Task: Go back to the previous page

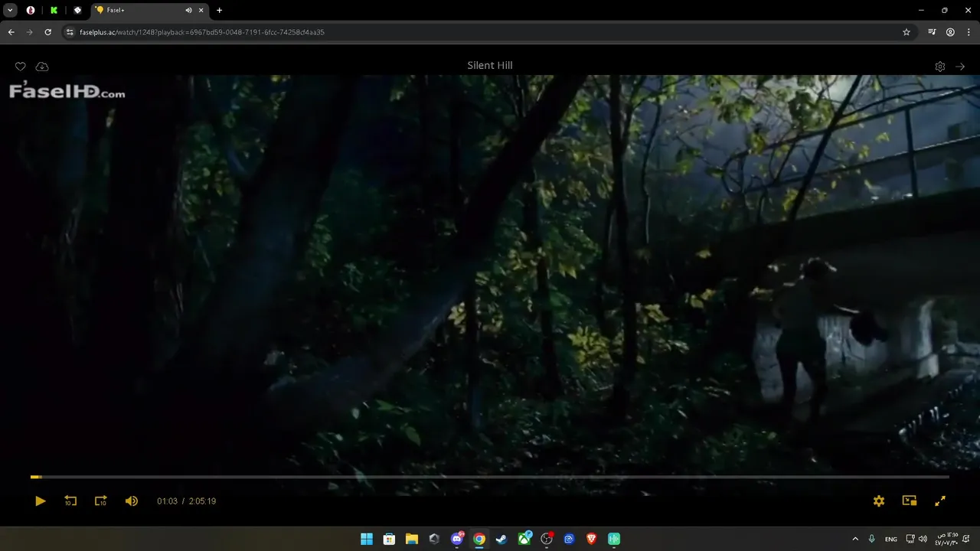Action: [x=11, y=32]
